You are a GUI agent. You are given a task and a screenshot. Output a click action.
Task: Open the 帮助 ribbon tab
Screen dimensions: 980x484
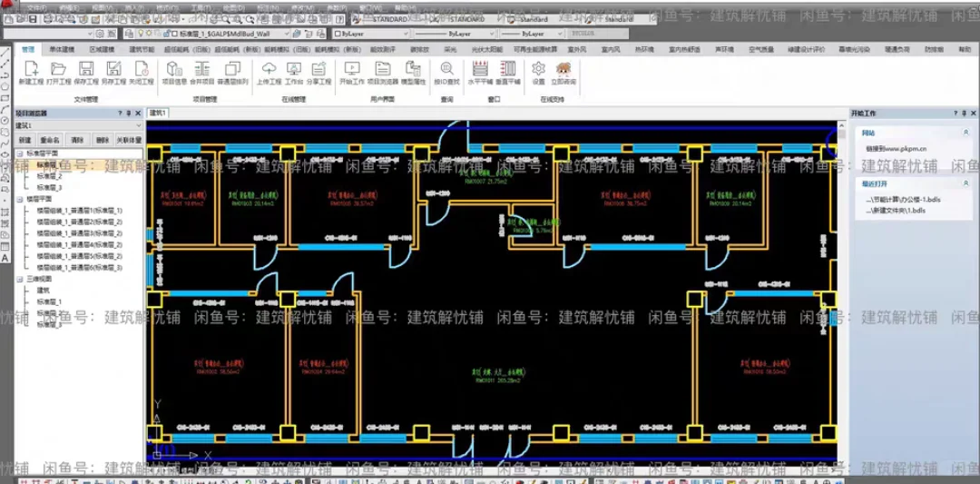click(x=965, y=49)
